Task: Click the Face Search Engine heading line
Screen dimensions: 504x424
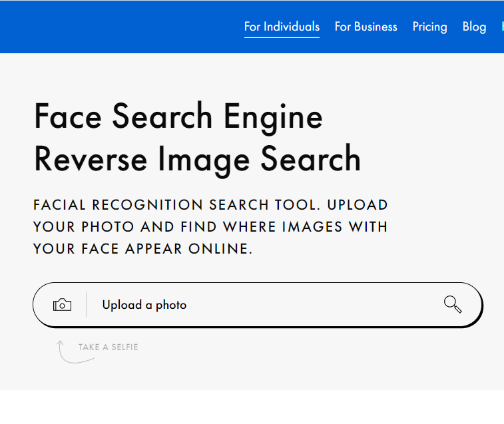Action: coord(178,117)
